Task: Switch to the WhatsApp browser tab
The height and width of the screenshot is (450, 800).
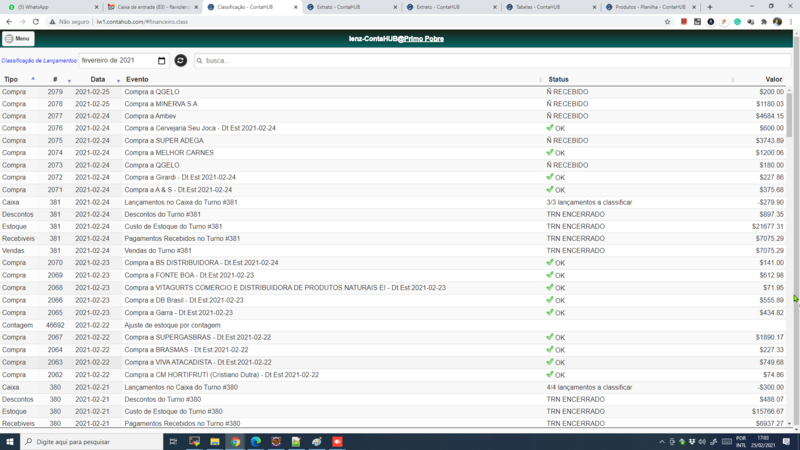Action: 52,7
